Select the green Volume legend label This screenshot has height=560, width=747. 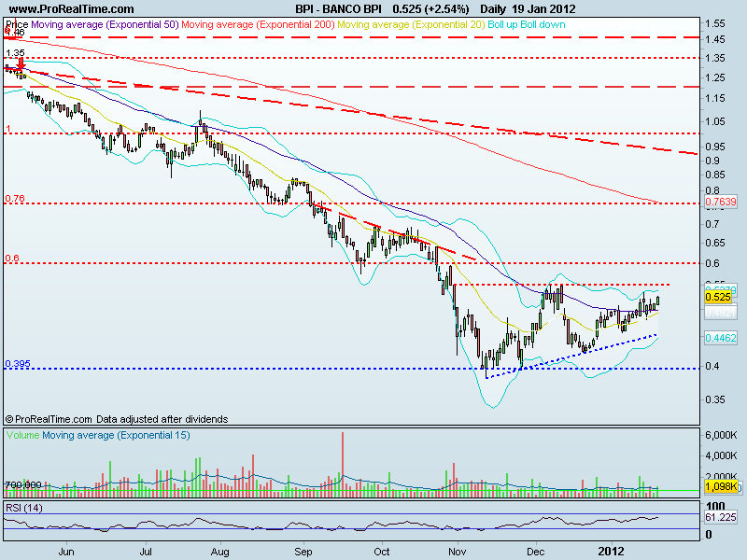tap(22, 435)
